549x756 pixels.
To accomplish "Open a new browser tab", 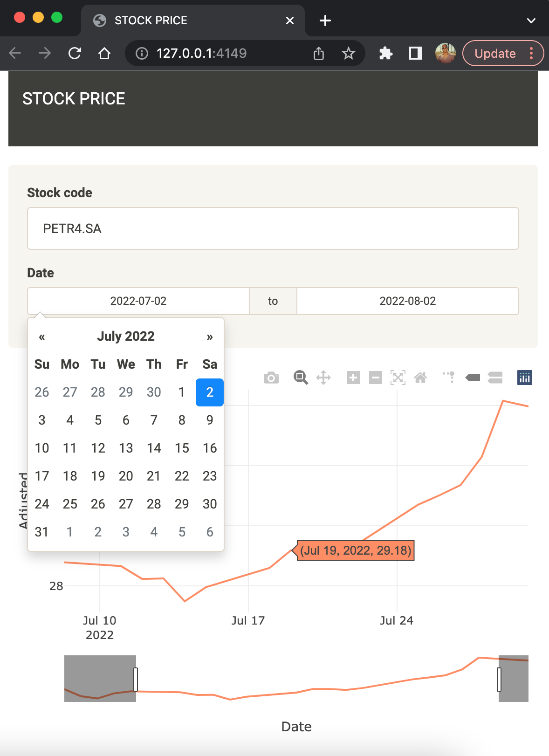I will click(x=325, y=21).
